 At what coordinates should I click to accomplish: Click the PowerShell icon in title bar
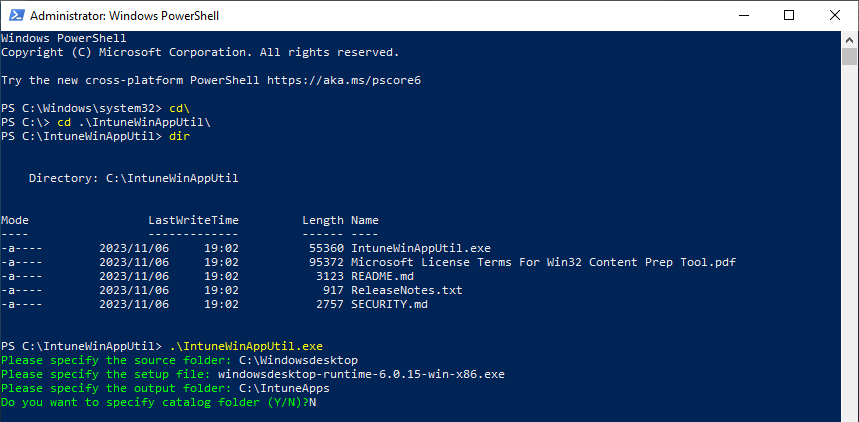(x=16, y=16)
